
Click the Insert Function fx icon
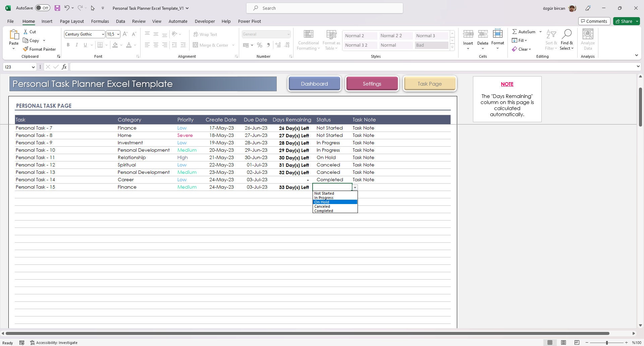pyautogui.click(x=64, y=67)
